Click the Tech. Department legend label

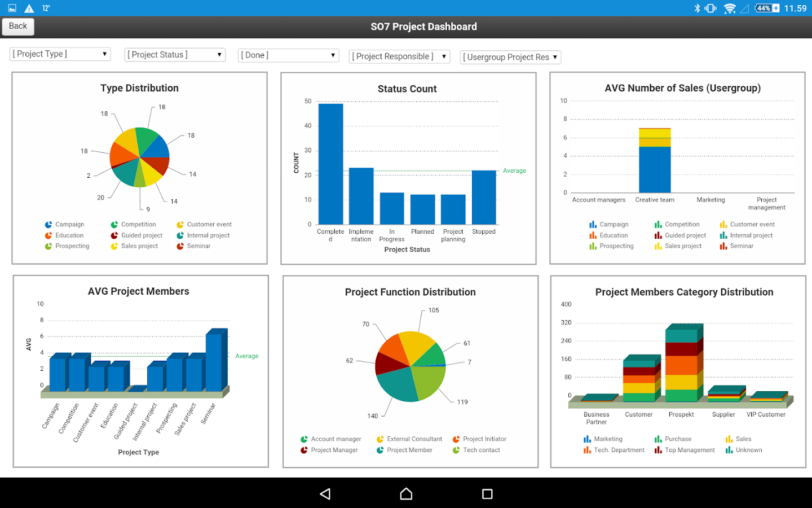click(619, 450)
